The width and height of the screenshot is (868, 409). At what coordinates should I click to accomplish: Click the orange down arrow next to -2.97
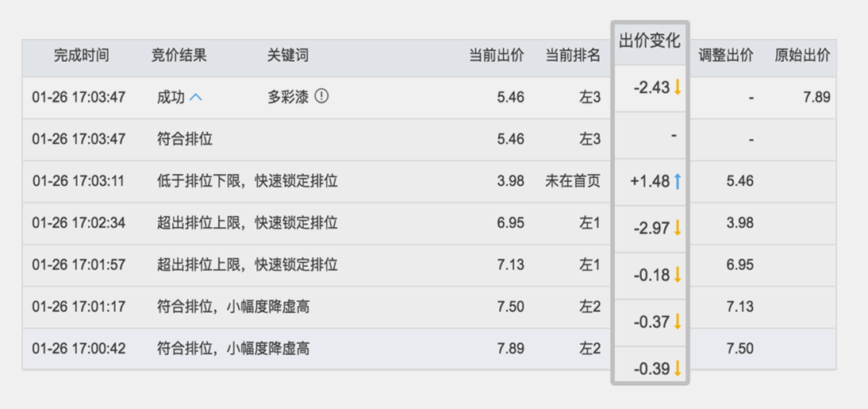677,228
